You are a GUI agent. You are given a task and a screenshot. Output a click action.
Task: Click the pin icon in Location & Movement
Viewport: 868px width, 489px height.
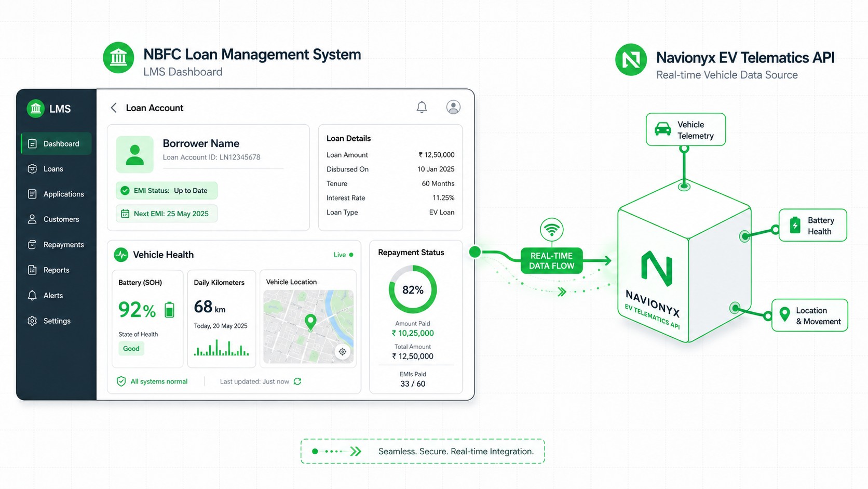785,314
